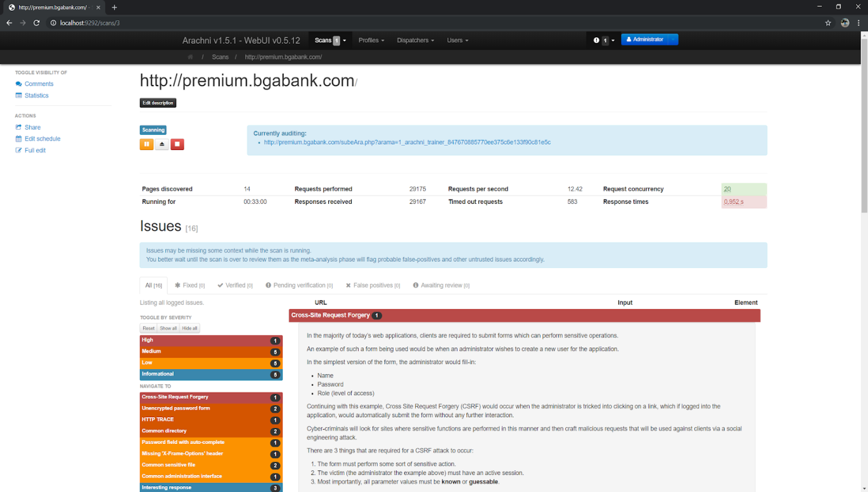Switch to the Verified tab

click(235, 286)
